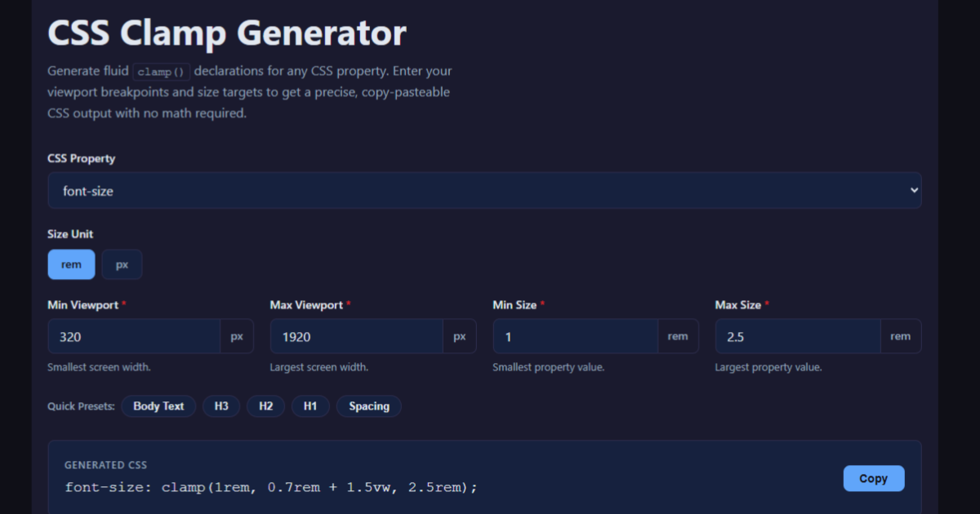Screen dimensions: 980x514
Task: Switch size unit to px
Action: 122,264
